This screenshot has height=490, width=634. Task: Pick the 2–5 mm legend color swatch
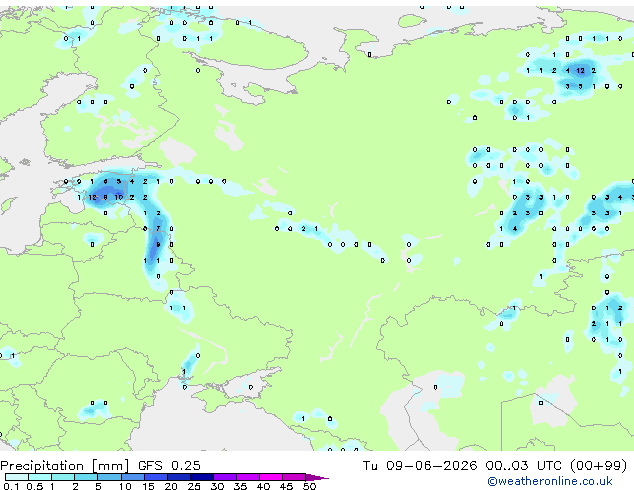(x=86, y=477)
